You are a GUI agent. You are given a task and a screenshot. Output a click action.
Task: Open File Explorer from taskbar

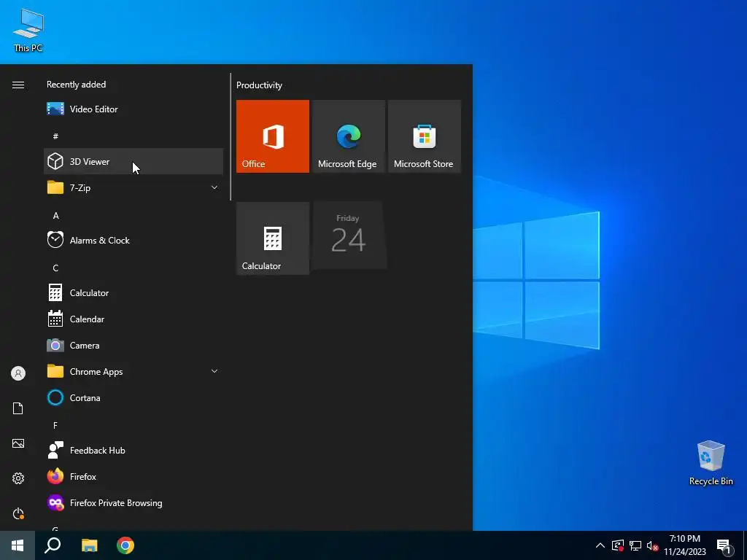click(89, 545)
